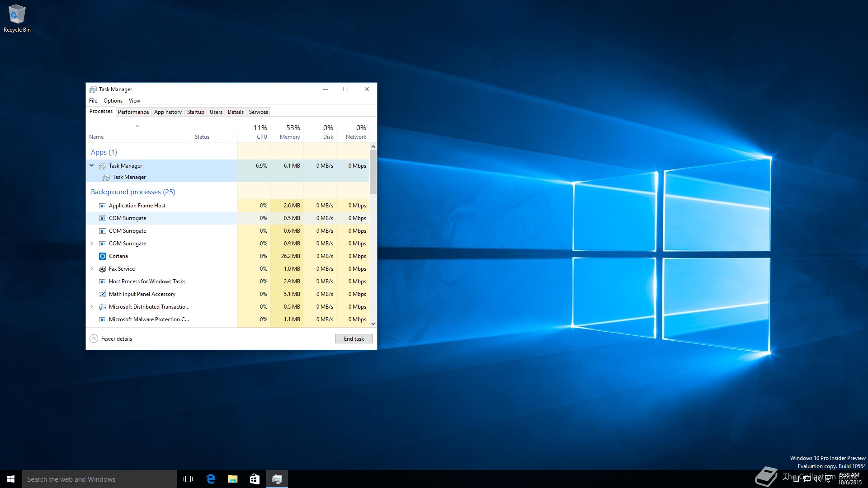
Task: Show hidden icons in the system tray
Action: coord(786,479)
